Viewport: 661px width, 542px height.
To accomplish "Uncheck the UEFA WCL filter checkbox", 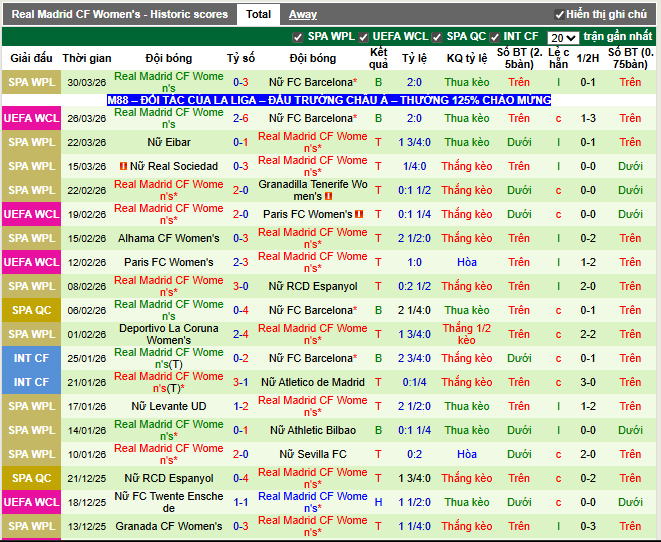I will (366, 37).
